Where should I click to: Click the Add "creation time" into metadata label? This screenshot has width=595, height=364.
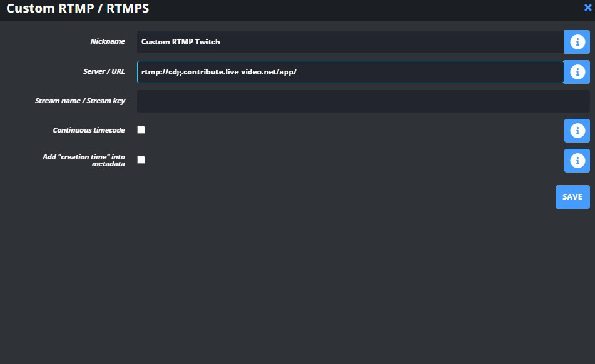tap(84, 160)
